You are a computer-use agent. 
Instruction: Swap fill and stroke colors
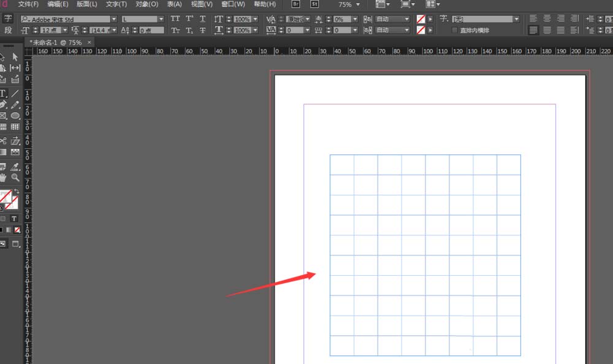[x=16, y=192]
